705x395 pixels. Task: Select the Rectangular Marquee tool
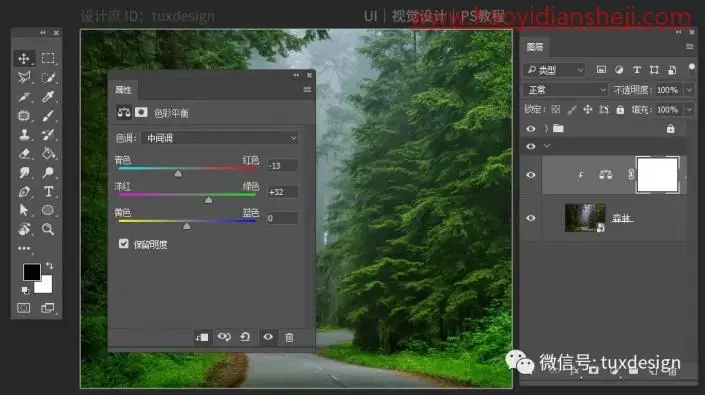[x=48, y=58]
